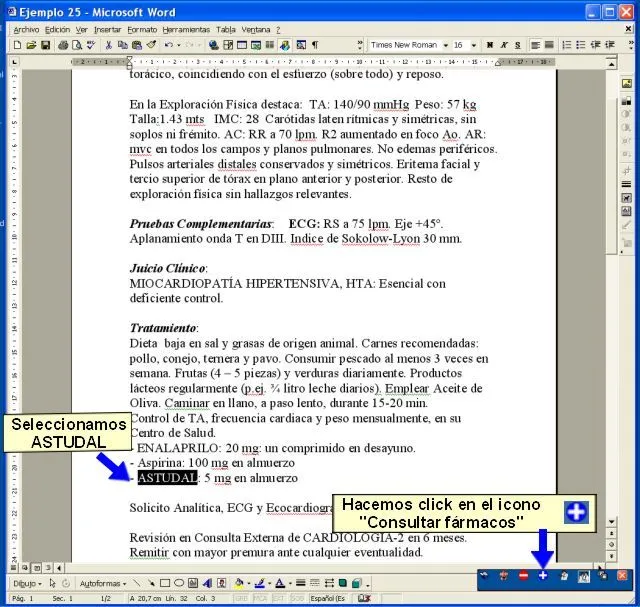Viewport: 640px width, 607px height.
Task: Click the Decrease Indent button
Action: click(596, 45)
